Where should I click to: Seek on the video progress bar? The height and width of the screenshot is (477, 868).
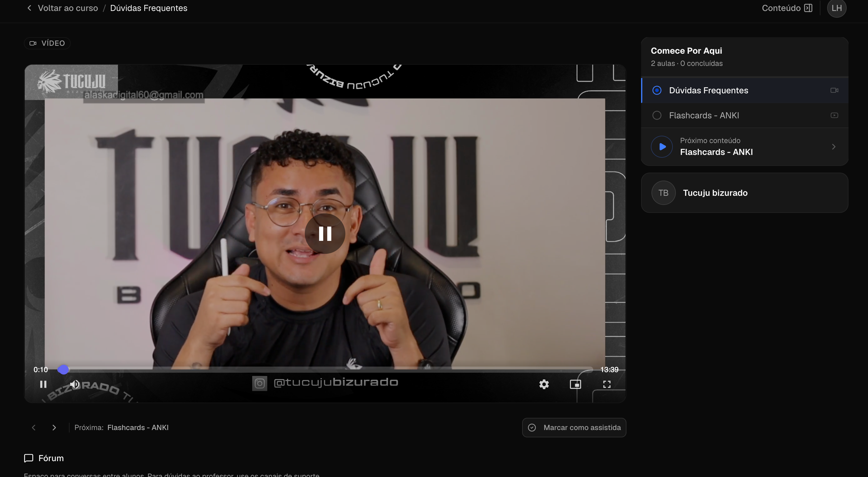pos(325,370)
